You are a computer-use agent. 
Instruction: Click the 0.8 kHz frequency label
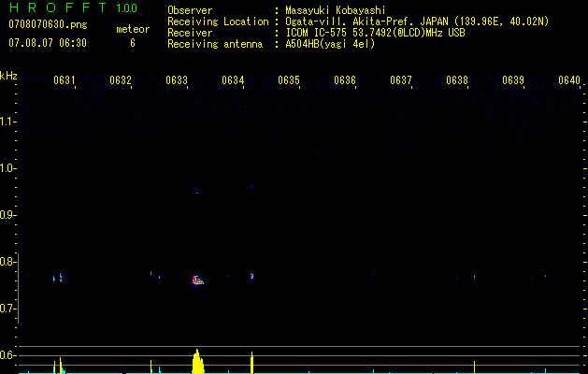click(7, 262)
